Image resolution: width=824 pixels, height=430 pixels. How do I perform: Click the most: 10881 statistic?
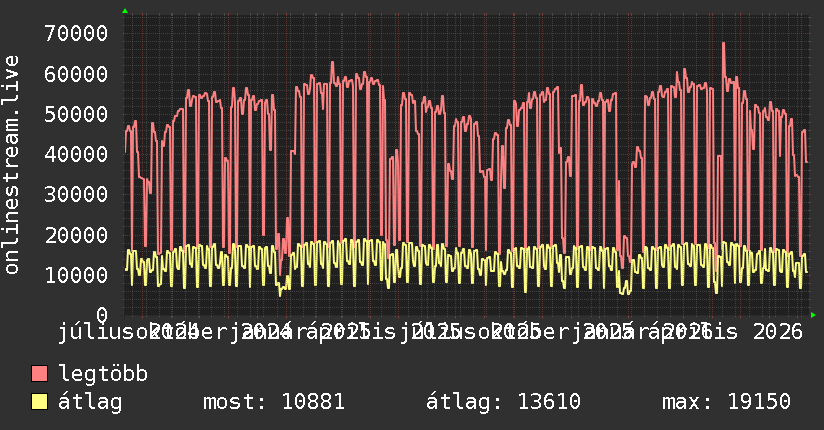tap(274, 402)
